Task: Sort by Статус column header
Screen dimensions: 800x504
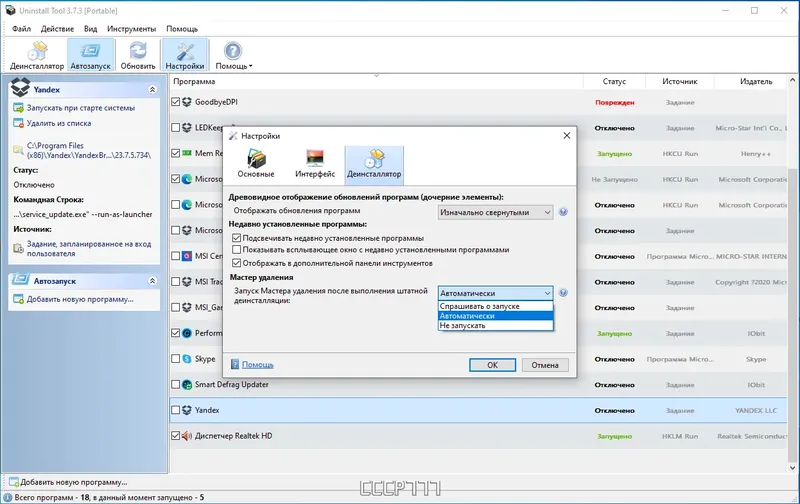Action: (614, 81)
